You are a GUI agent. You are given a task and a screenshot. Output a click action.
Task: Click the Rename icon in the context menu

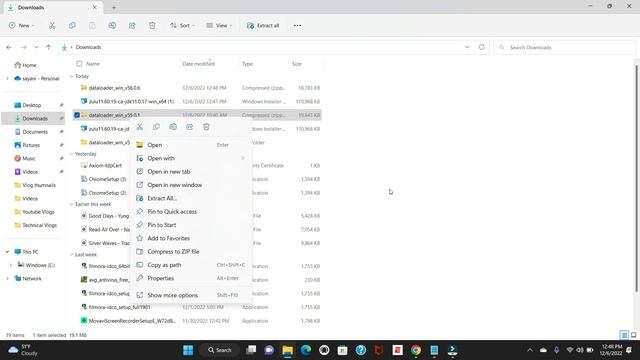coord(173,127)
